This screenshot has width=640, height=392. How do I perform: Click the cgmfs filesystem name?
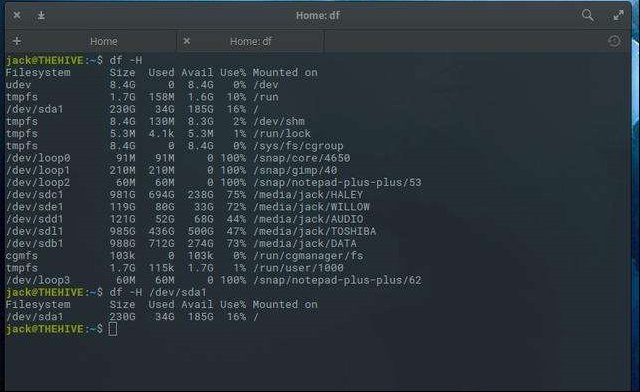pyautogui.click(x=22, y=256)
